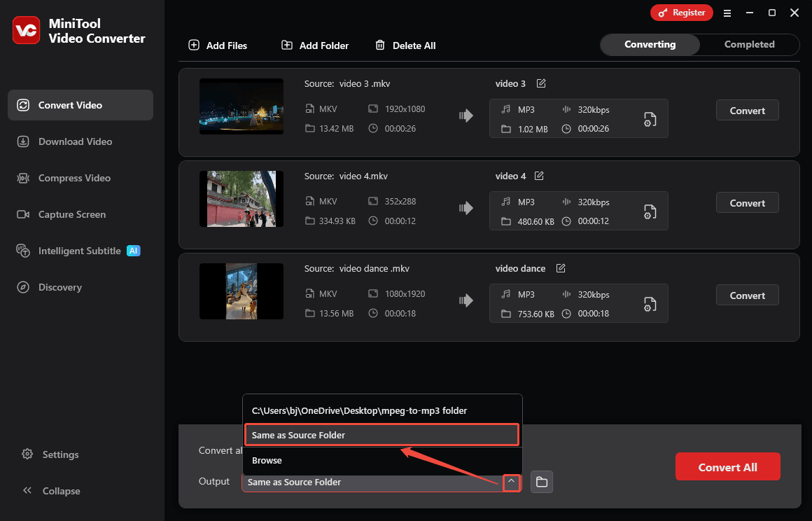Rename the video dance output file

(x=560, y=268)
